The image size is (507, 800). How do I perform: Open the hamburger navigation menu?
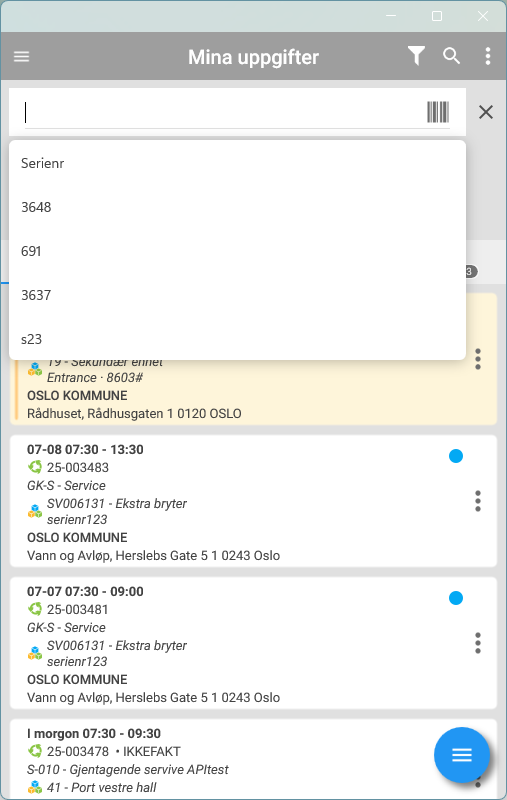click(x=21, y=57)
